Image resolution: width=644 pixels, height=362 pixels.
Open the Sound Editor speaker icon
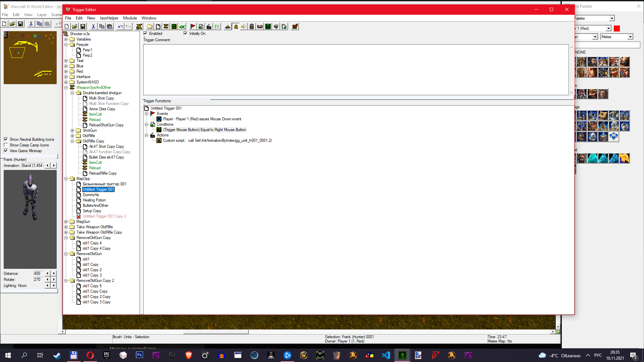click(x=244, y=26)
